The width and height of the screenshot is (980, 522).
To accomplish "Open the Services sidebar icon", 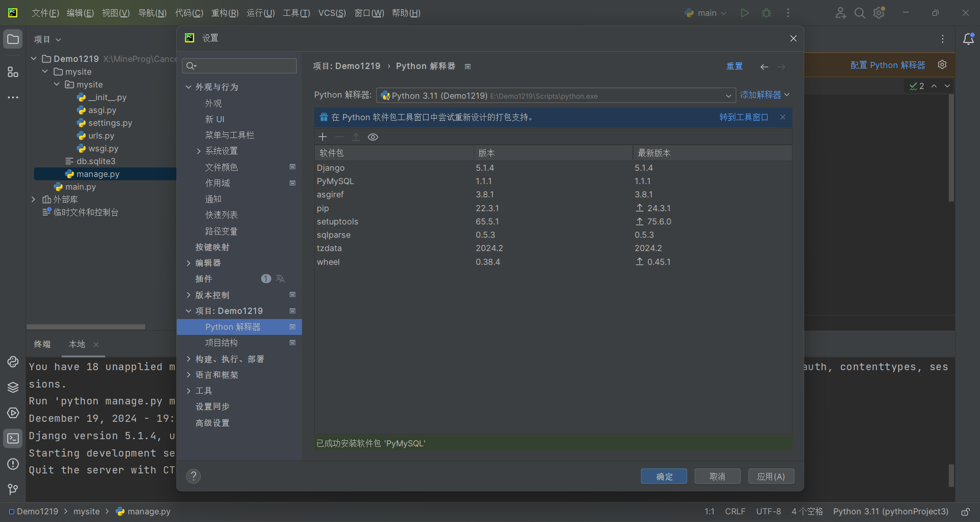I will click(x=13, y=413).
